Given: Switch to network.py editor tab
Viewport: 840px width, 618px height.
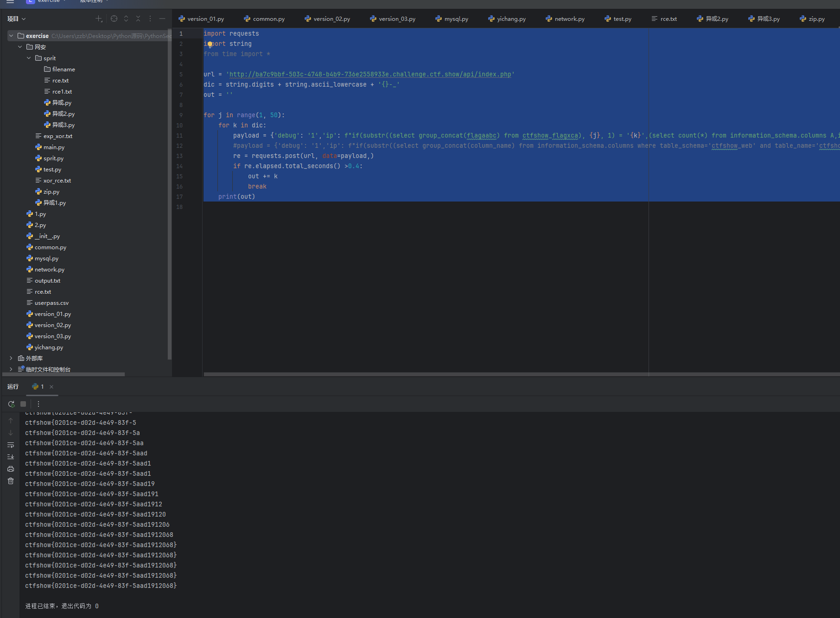Looking at the screenshot, I should point(565,19).
